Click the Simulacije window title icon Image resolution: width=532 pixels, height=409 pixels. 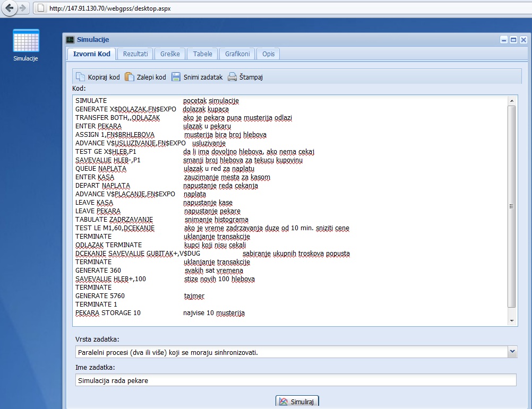tap(69, 39)
